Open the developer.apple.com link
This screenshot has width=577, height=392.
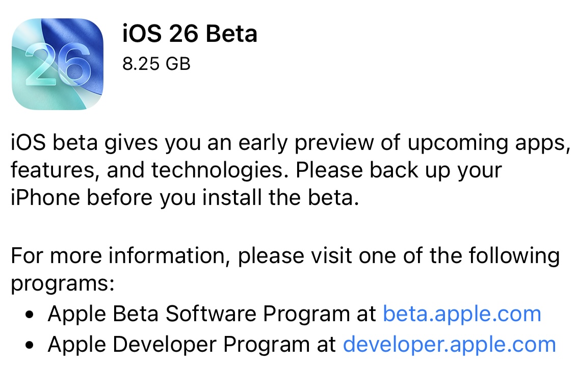click(449, 344)
